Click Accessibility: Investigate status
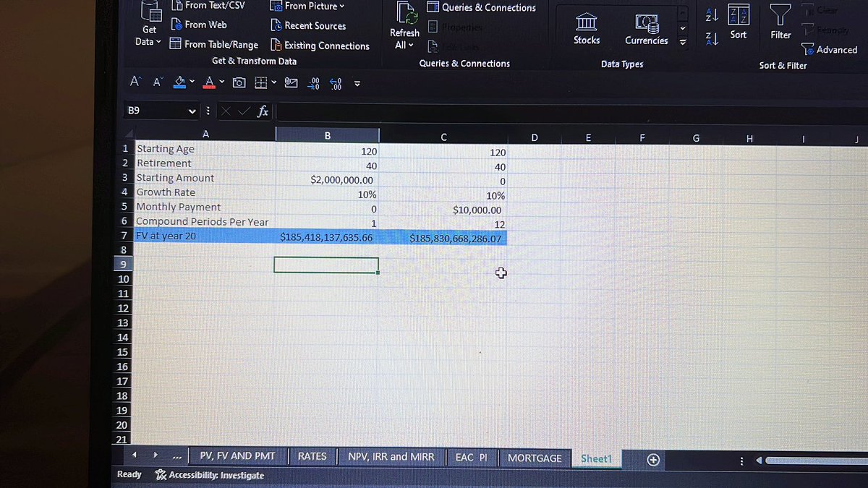The image size is (868, 488). coord(210,475)
